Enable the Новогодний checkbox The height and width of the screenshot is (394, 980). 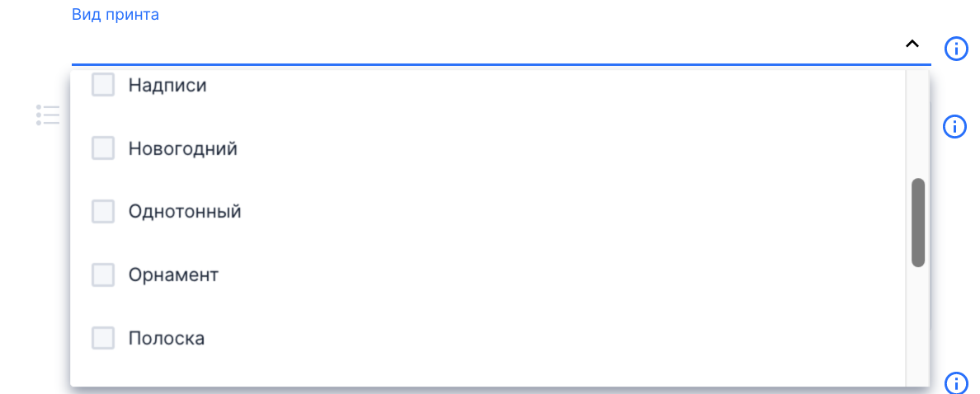[x=103, y=148]
